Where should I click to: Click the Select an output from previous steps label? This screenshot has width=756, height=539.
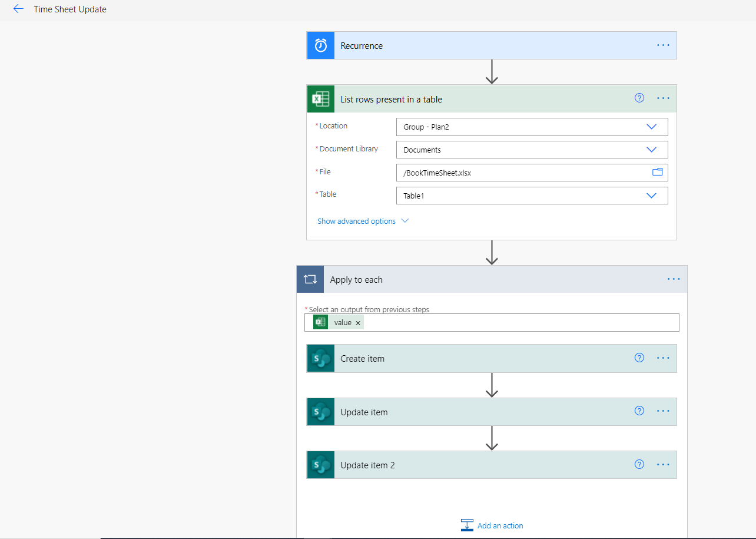pos(369,309)
